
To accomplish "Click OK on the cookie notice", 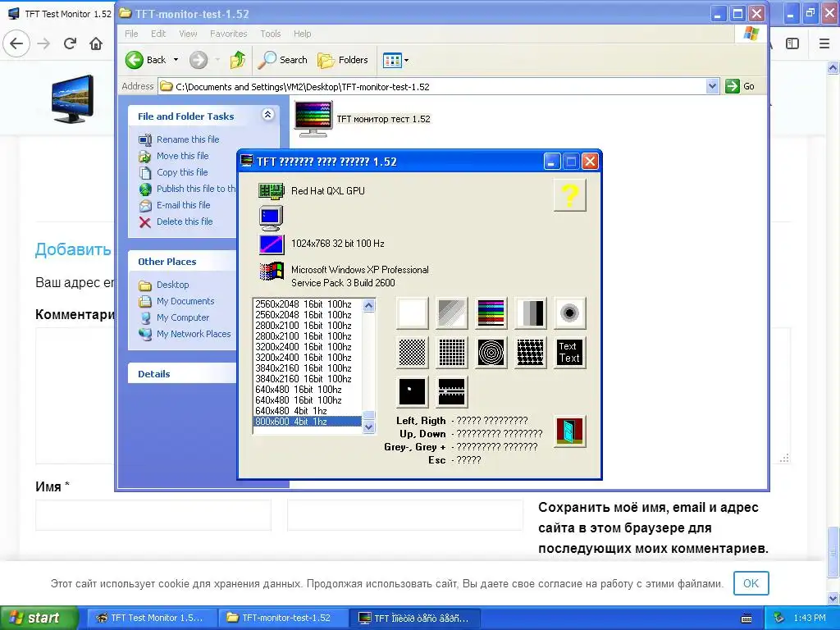I will [x=751, y=583].
